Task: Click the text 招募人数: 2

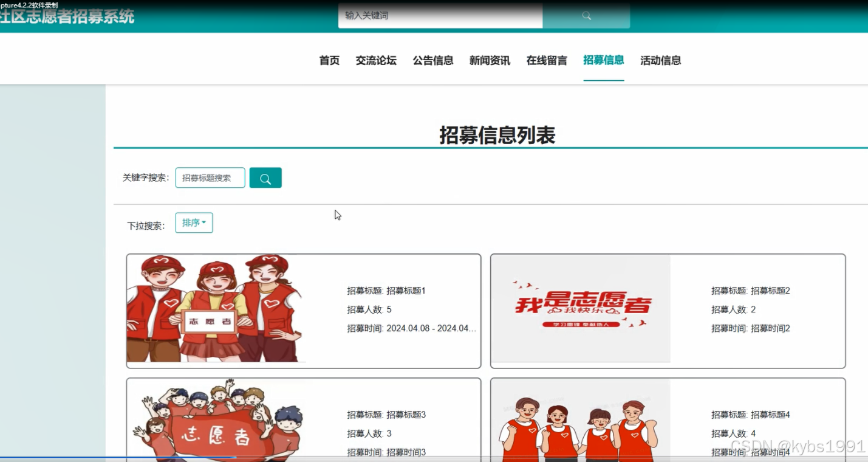Action: click(x=734, y=309)
